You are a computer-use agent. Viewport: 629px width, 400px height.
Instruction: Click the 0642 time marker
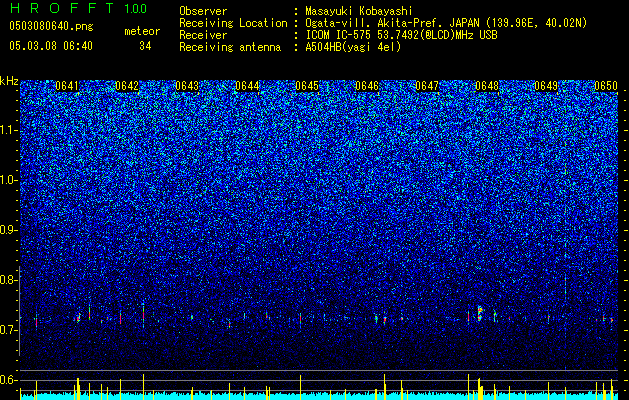(x=127, y=86)
